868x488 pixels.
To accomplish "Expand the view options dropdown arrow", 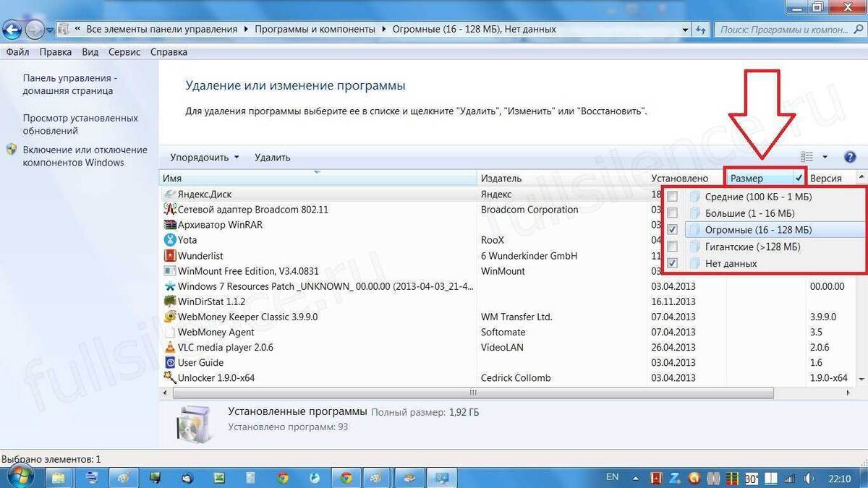I will coord(825,157).
